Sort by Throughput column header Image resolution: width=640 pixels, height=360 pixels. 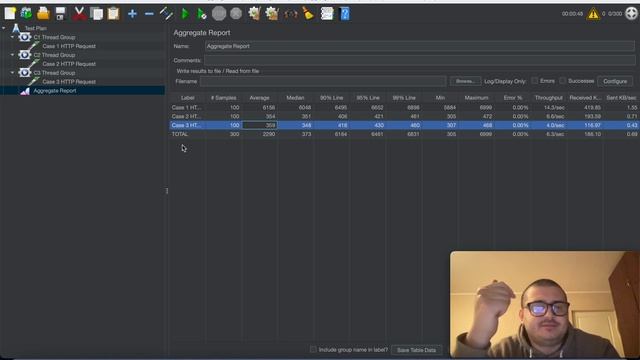pos(549,98)
